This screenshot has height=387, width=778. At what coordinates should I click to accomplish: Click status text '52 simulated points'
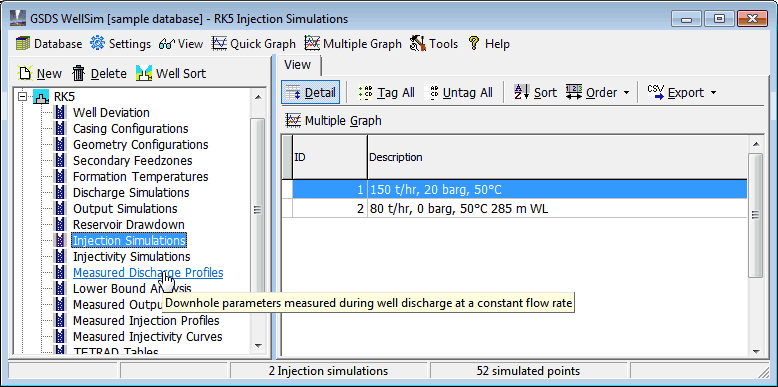click(528, 371)
